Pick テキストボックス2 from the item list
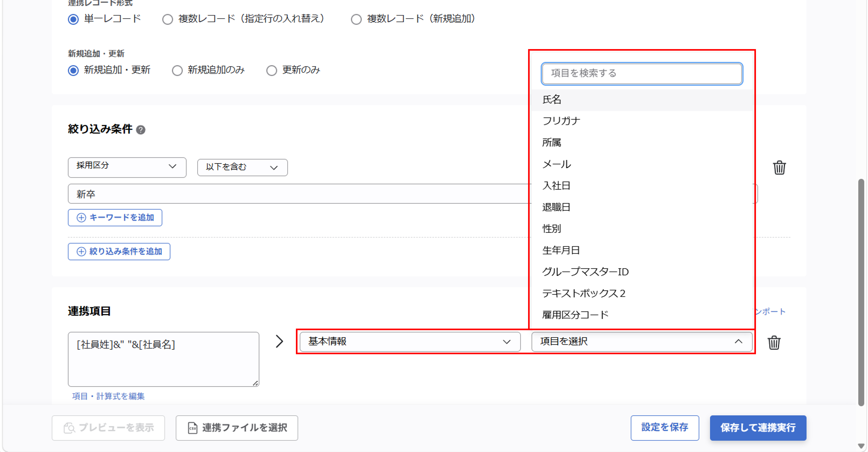The image size is (868, 452). [642, 293]
